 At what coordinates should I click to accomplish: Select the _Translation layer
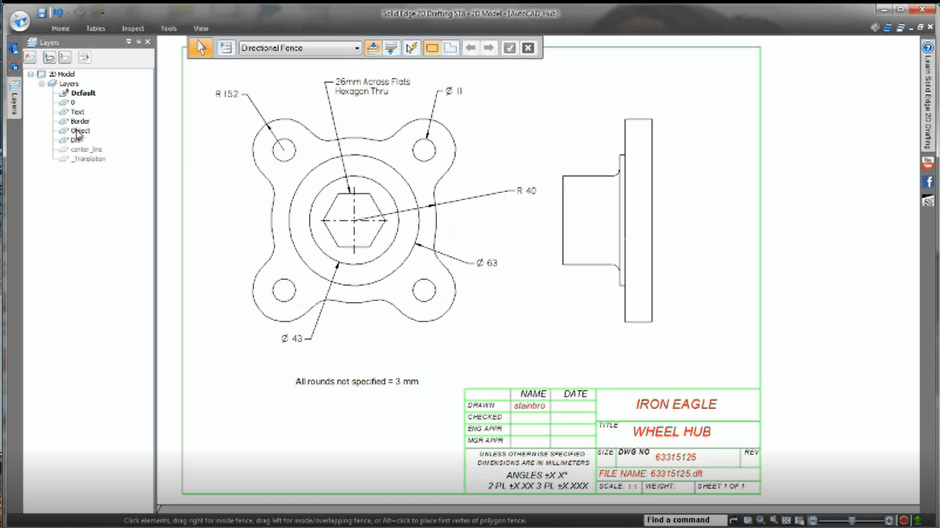pyautogui.click(x=88, y=159)
